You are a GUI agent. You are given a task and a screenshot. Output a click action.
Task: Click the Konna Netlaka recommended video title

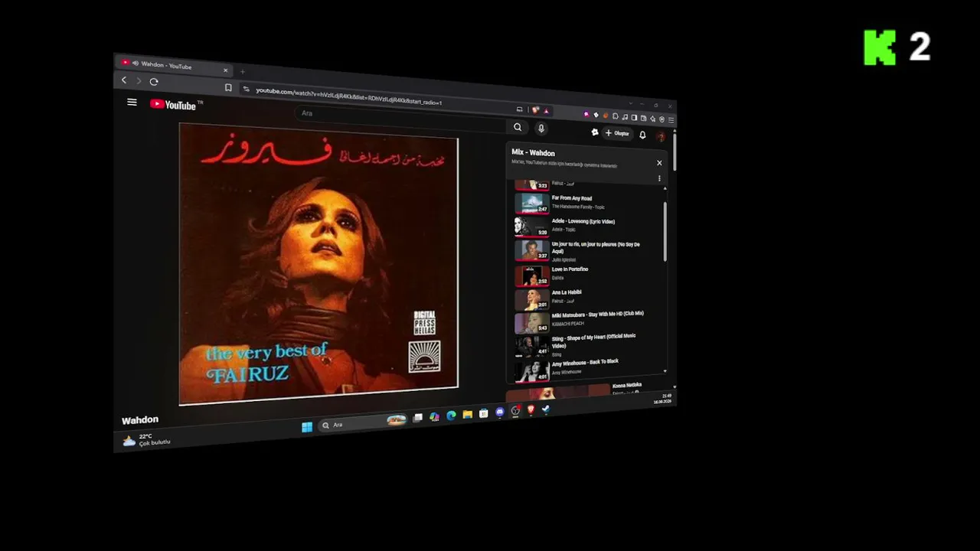tap(627, 385)
